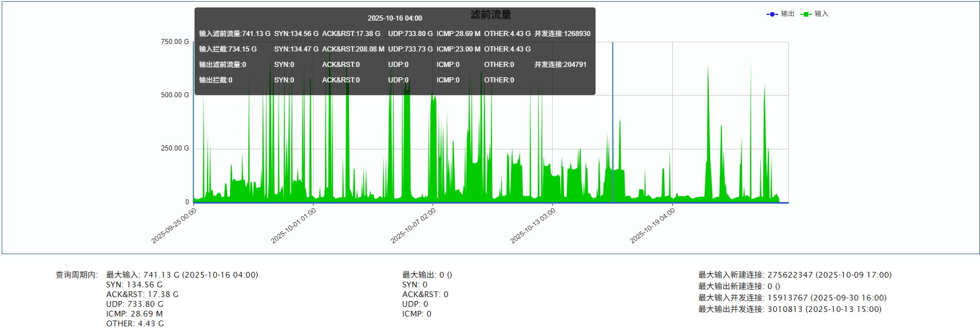This screenshot has width=980, height=328.
Task: Click 并发连接:1268930 in the tooltip
Action: pos(562,34)
